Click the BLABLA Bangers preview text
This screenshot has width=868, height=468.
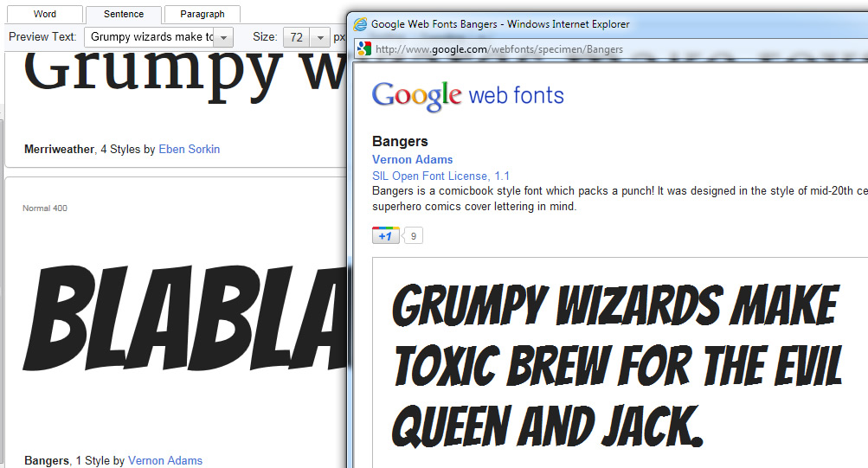(184, 318)
